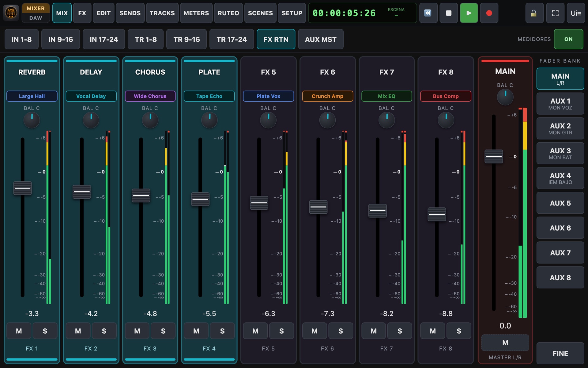
Task: Switch to DAW mode
Action: click(36, 18)
